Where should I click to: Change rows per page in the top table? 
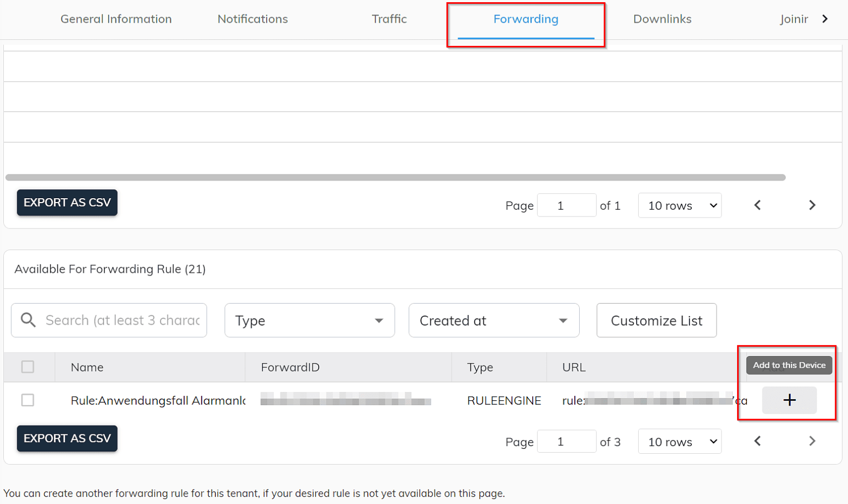tap(680, 205)
